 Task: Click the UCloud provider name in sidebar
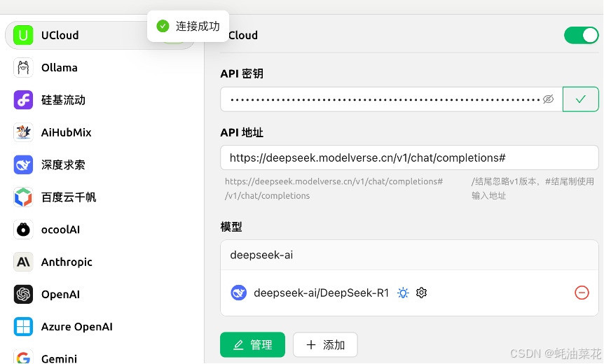pos(60,36)
